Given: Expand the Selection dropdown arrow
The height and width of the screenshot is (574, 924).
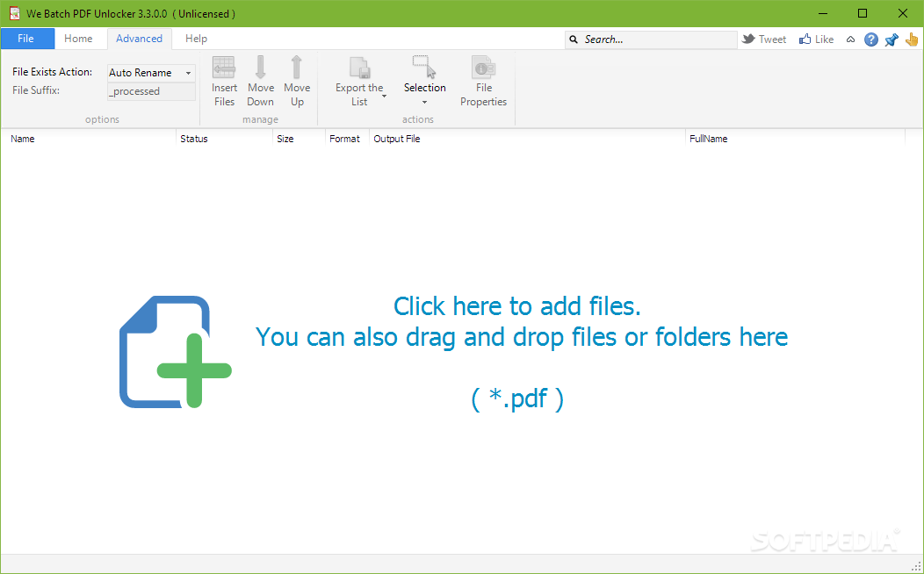Looking at the screenshot, I should coord(424,103).
